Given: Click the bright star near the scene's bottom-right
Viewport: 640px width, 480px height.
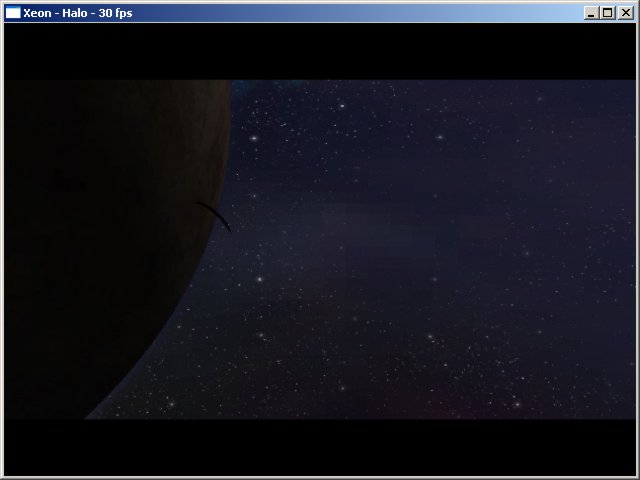Looking at the screenshot, I should (516, 404).
